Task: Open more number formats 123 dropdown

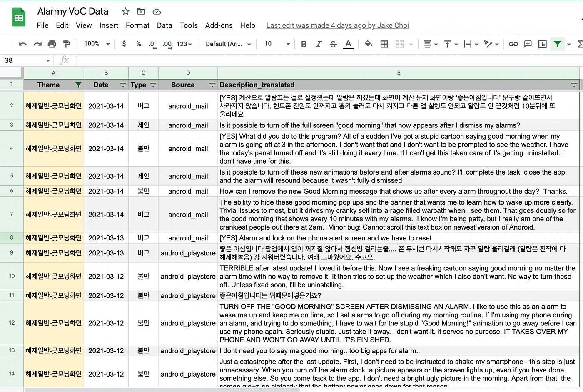Action: tap(184, 44)
